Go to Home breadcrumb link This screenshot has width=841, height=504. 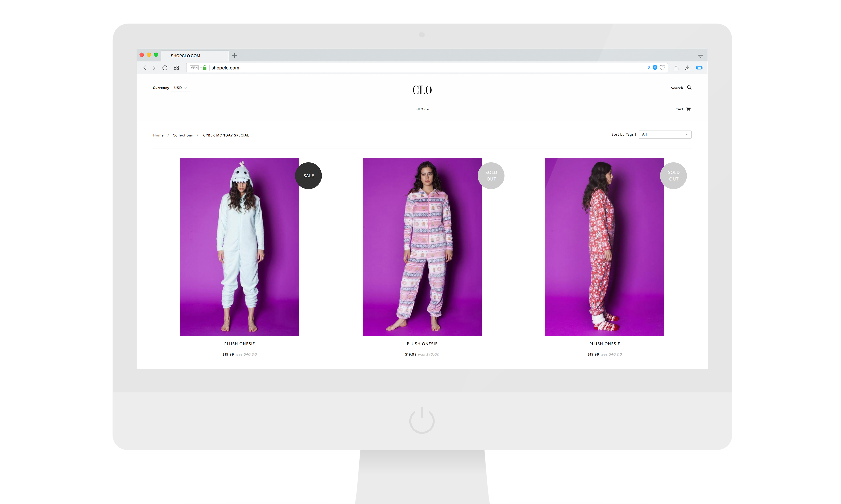(x=158, y=135)
